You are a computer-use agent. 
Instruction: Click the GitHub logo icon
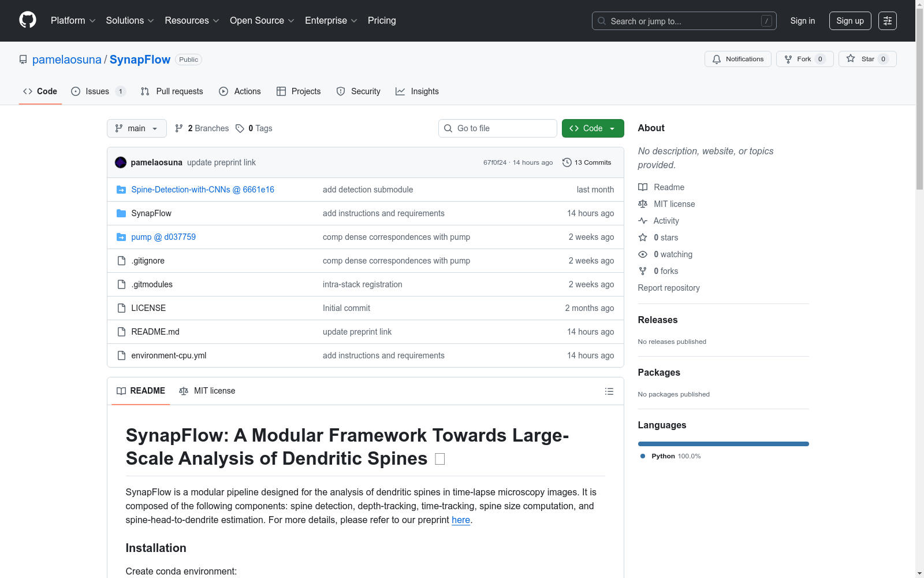pyautogui.click(x=28, y=20)
